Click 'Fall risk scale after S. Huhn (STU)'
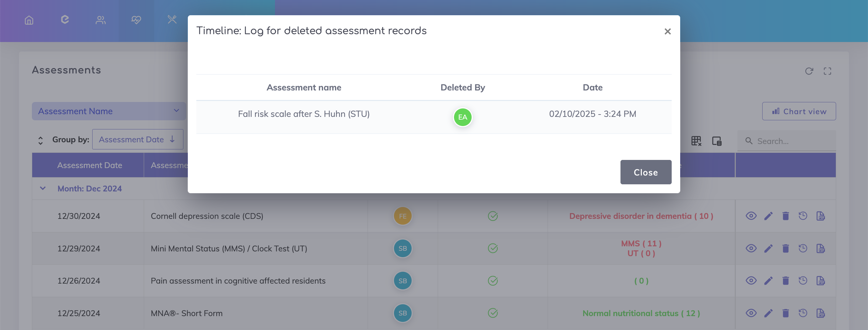This screenshot has width=868, height=330. click(304, 114)
